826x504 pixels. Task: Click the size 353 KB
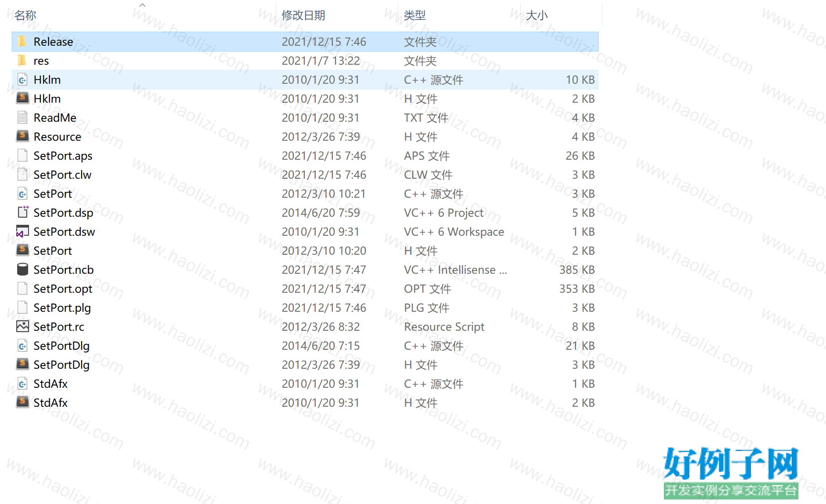tap(577, 289)
